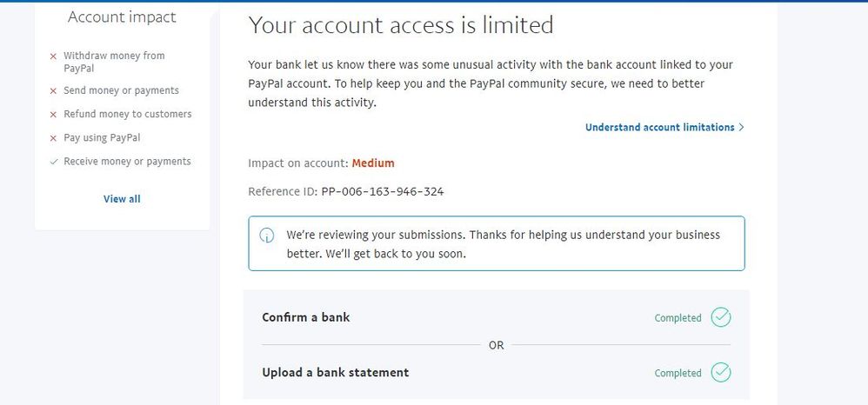Click the Medium impact label
The height and width of the screenshot is (405, 868).
pyautogui.click(x=372, y=163)
